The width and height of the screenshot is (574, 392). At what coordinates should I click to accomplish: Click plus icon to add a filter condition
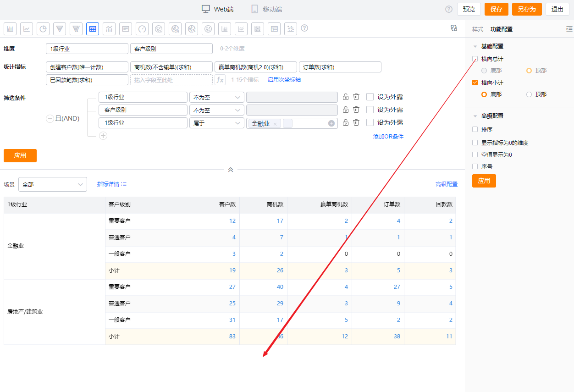click(x=103, y=136)
